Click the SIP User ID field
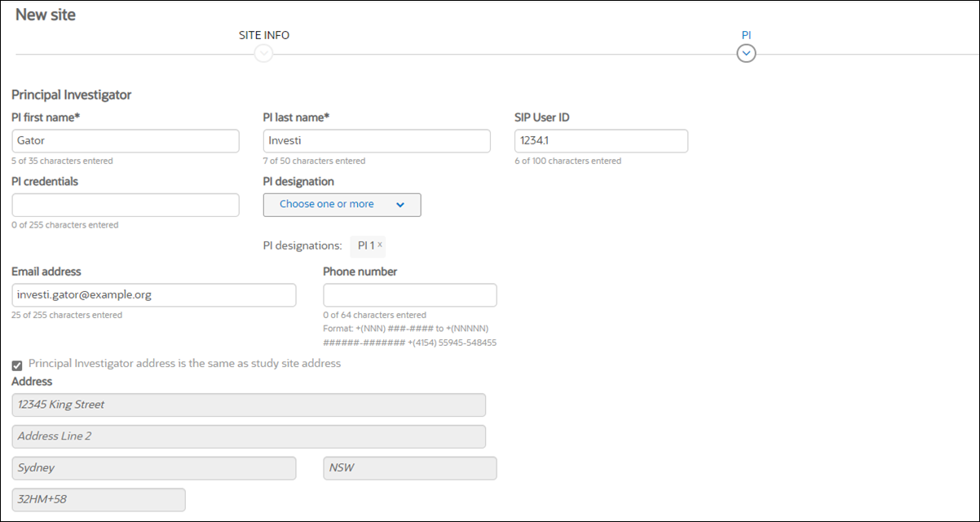This screenshot has height=522, width=980. tap(601, 140)
